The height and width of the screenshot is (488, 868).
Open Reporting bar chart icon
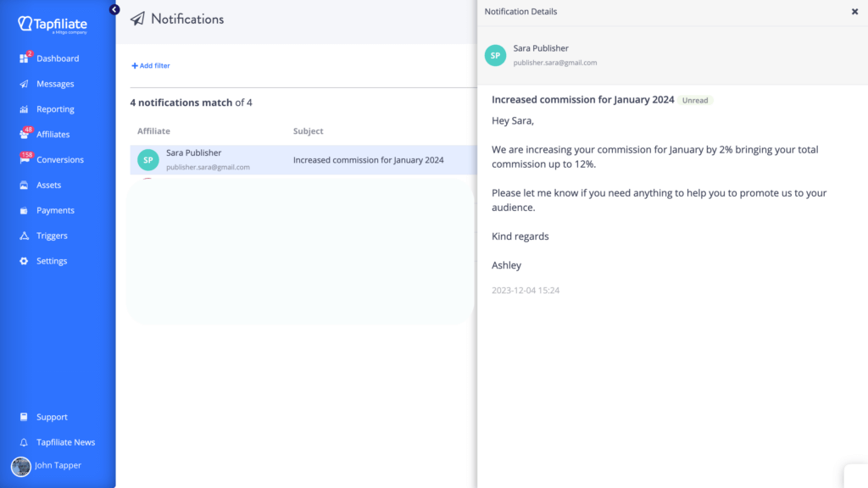click(x=25, y=109)
